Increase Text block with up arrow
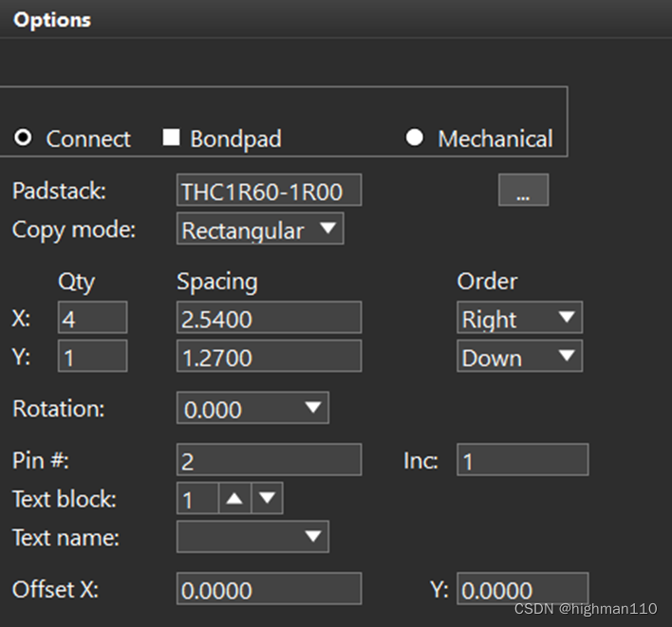 pyautogui.click(x=234, y=498)
